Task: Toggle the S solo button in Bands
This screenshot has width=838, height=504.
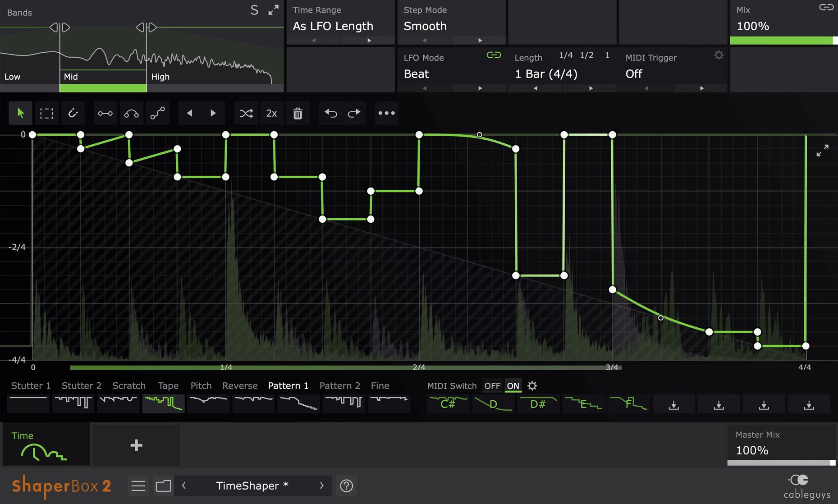Action: pos(254,10)
